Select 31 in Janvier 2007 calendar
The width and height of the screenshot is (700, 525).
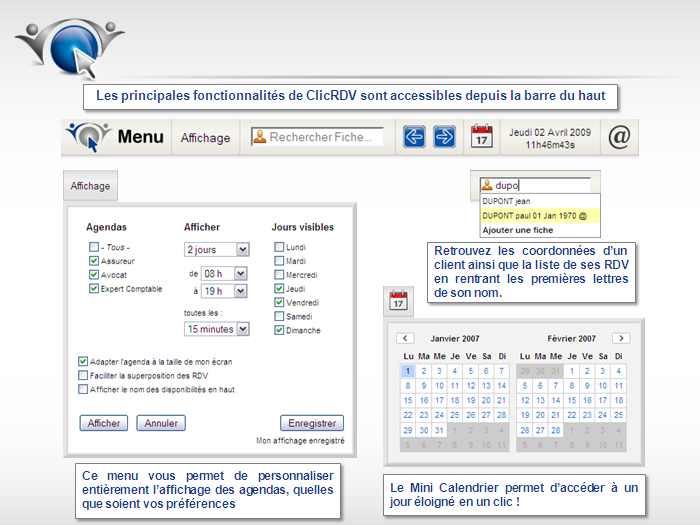pos(439,430)
